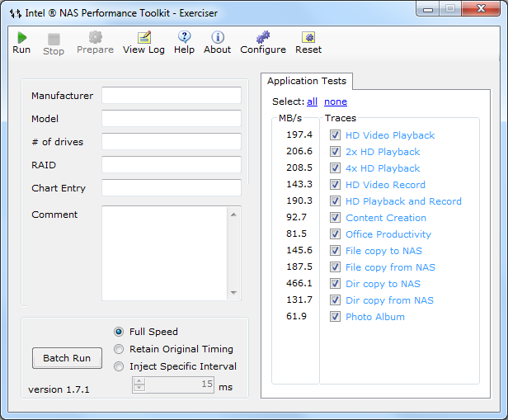Click the Prepare gear icon
Screen dimensions: 508x420
coord(96,37)
